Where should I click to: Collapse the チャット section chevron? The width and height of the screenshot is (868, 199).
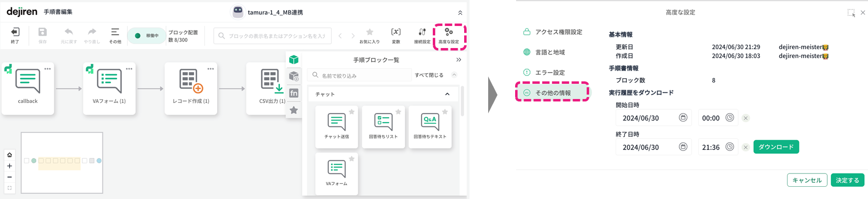pyautogui.click(x=447, y=94)
